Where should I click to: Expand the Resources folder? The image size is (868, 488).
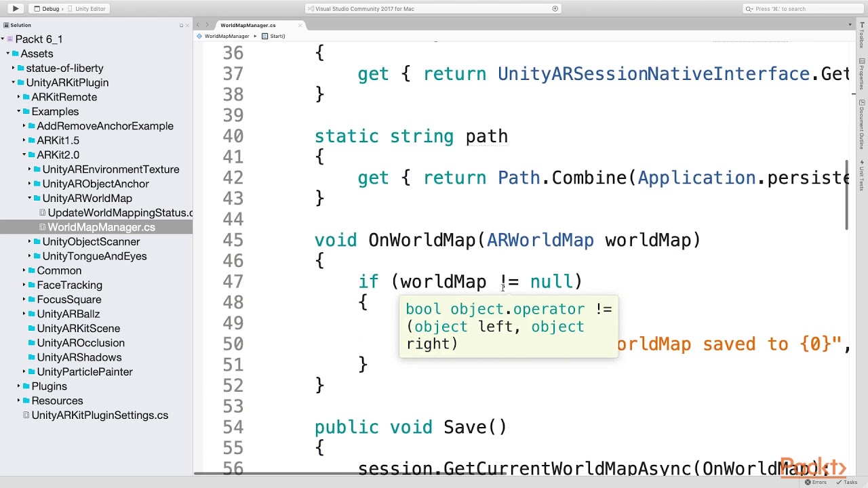18,401
